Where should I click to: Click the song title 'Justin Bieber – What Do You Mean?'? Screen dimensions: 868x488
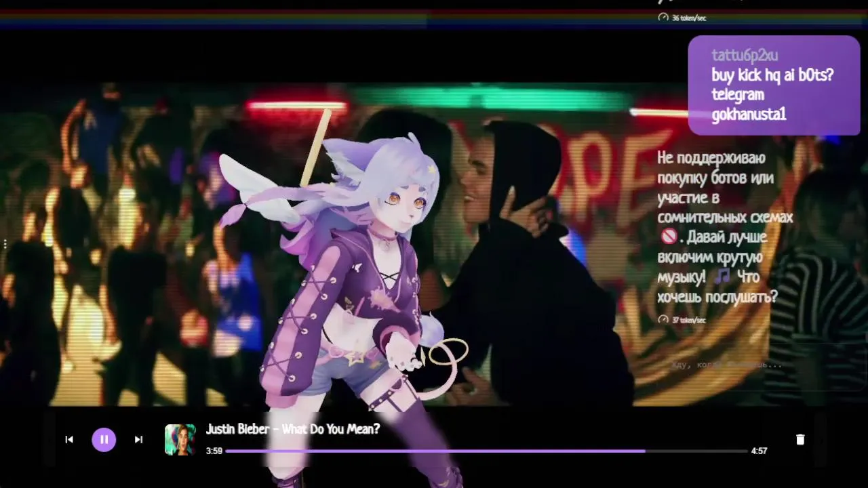click(293, 429)
